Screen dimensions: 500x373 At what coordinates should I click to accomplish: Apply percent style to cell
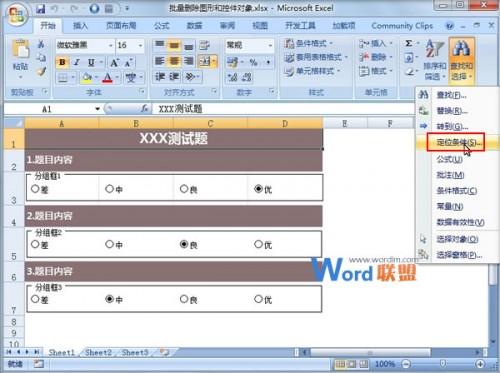pyautogui.click(x=254, y=62)
